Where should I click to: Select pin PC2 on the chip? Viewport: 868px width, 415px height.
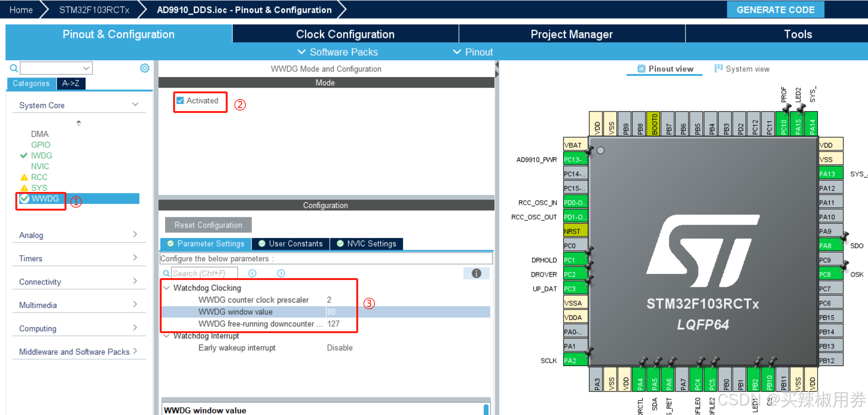575,274
